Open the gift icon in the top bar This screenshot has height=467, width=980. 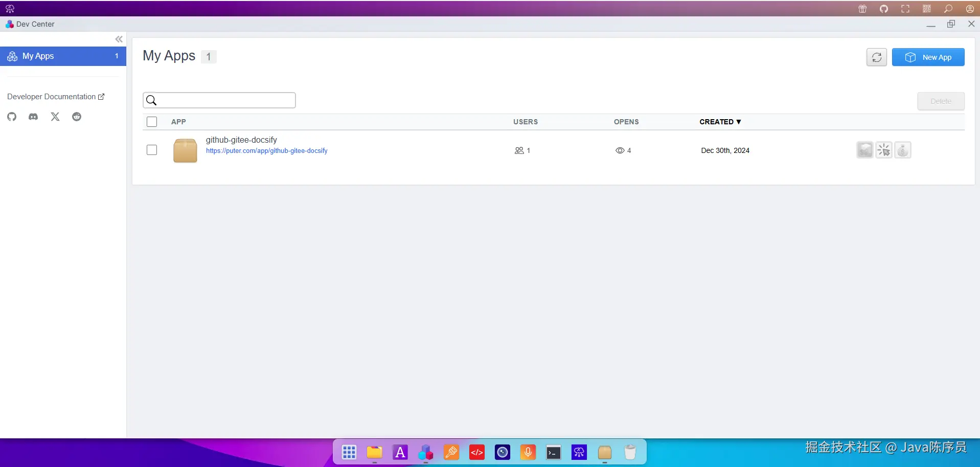point(862,9)
